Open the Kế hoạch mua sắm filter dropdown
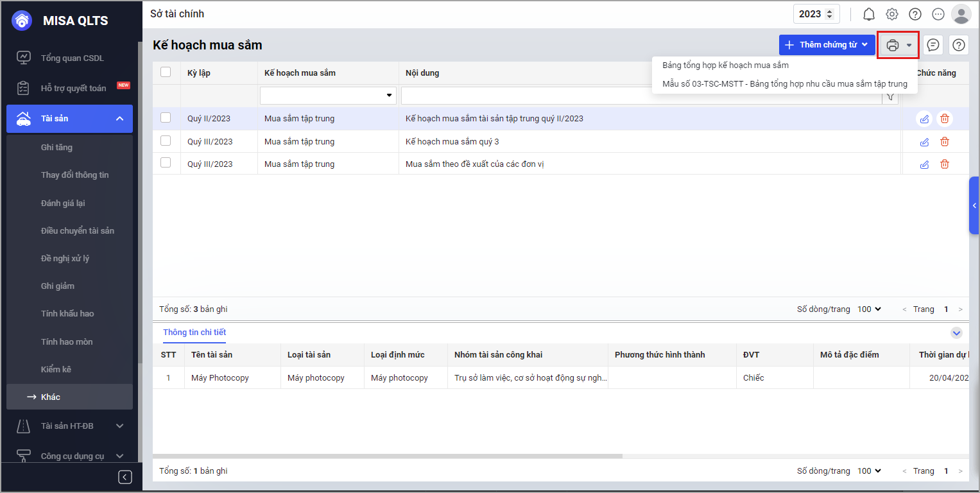The height and width of the screenshot is (493, 980). coord(389,96)
